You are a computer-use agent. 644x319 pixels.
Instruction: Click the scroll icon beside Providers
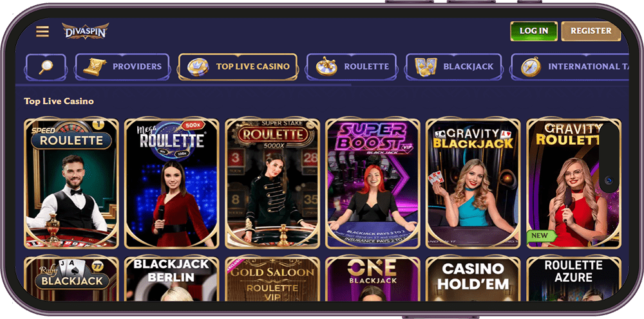click(x=95, y=66)
